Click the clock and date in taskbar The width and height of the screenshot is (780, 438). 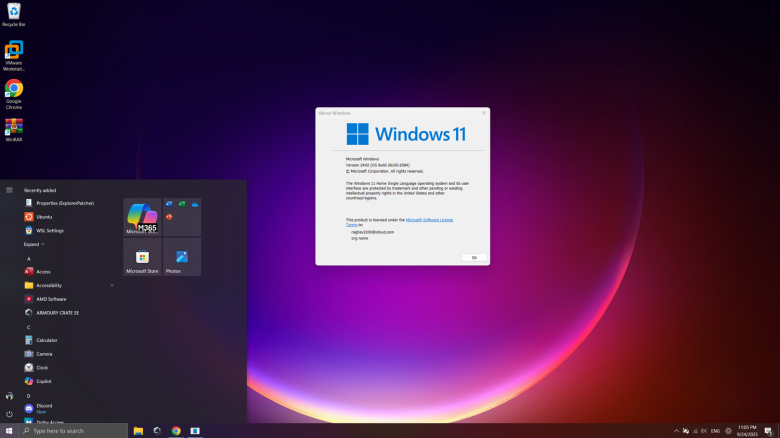click(746, 431)
